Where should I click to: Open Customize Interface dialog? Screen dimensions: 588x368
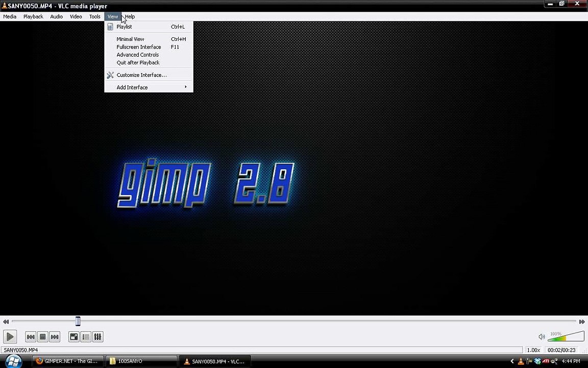pos(149,75)
